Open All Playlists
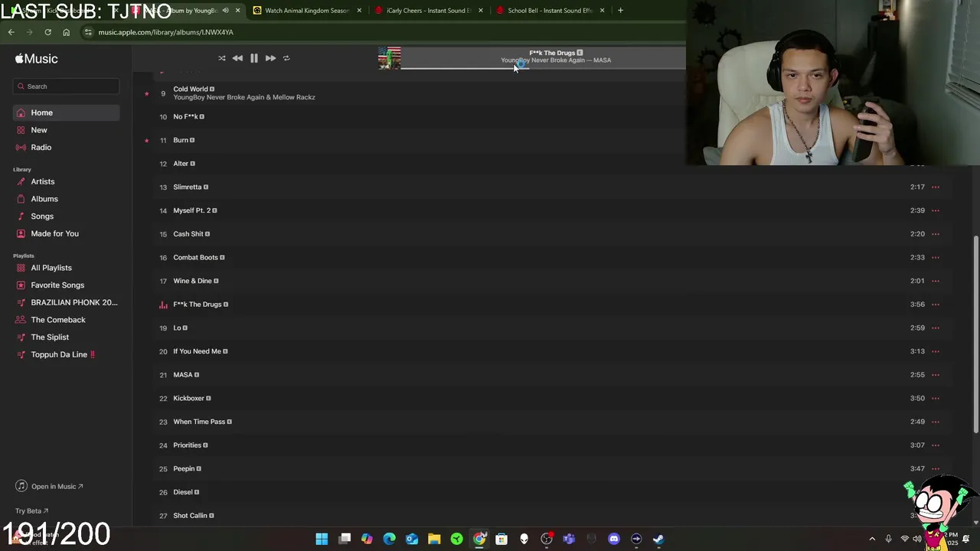This screenshot has width=980, height=551. pos(66,268)
